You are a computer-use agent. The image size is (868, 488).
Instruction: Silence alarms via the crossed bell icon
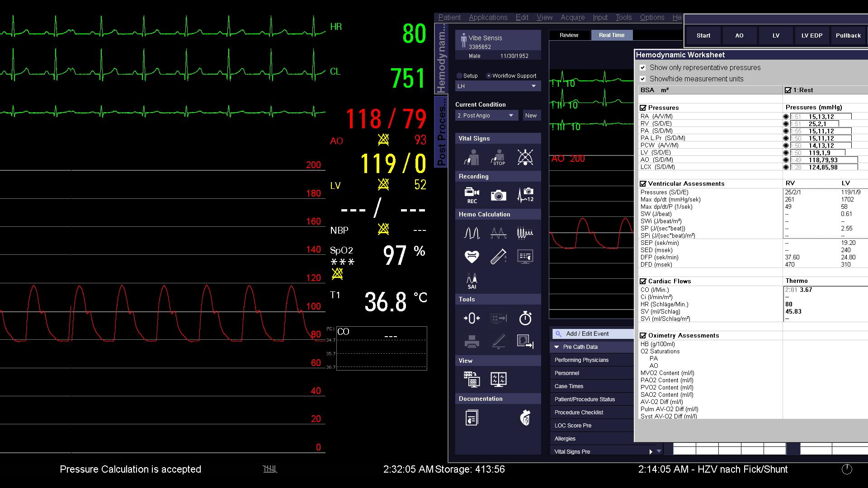(x=524, y=157)
